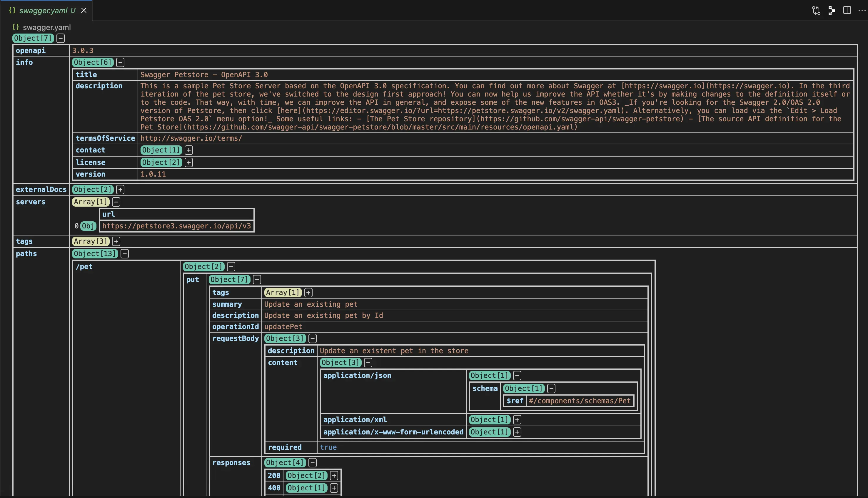
Task: Click the braces icon in the breadcrumb
Action: [x=16, y=27]
